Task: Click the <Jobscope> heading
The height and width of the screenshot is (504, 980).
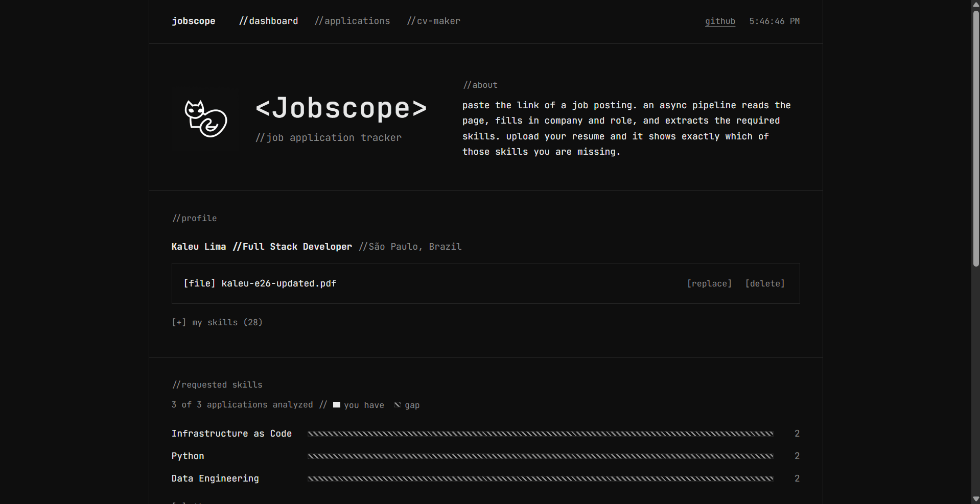Action: tap(341, 108)
